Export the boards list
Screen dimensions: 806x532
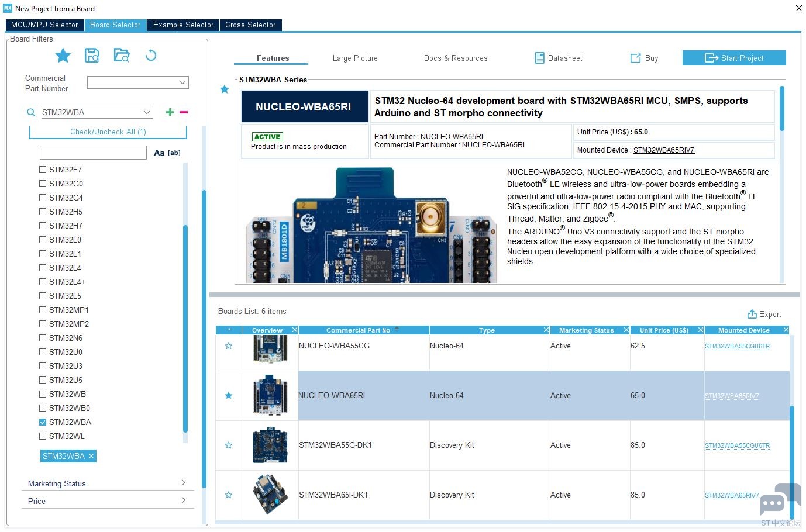pyautogui.click(x=764, y=314)
